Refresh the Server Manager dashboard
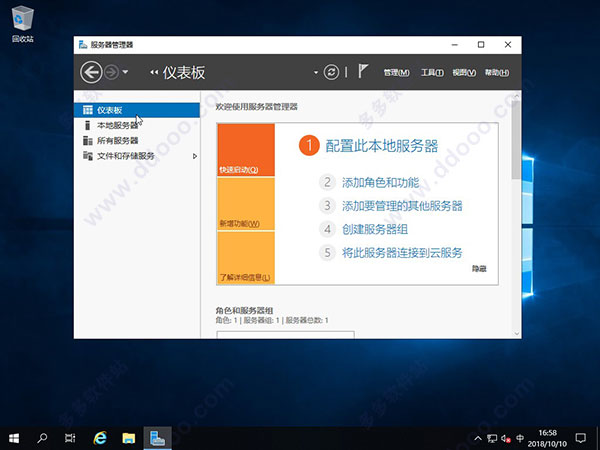The width and height of the screenshot is (600, 450). (x=331, y=72)
